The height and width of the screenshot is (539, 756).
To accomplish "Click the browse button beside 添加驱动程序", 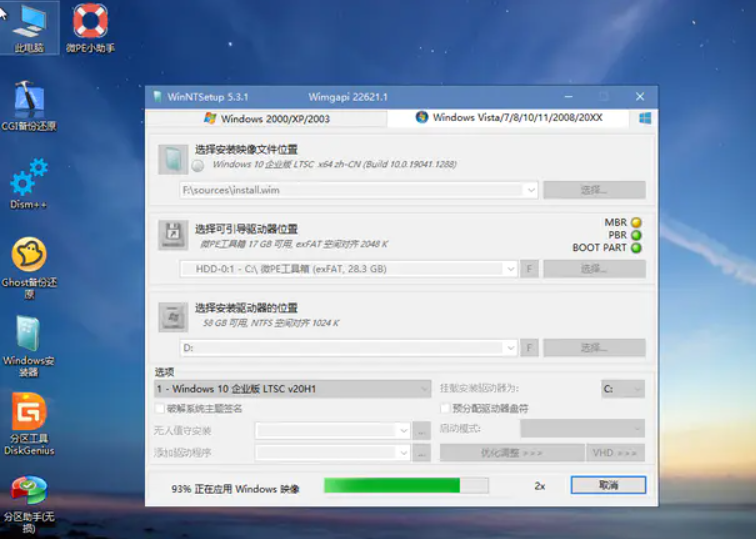I will pos(421,453).
